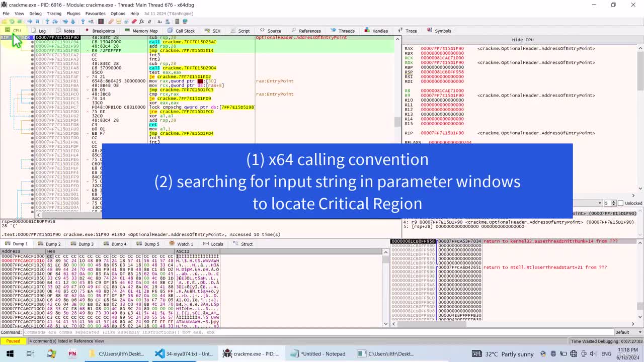Open the Calculator toolbar icon
This screenshot has width=644, height=362.
(x=177, y=22)
